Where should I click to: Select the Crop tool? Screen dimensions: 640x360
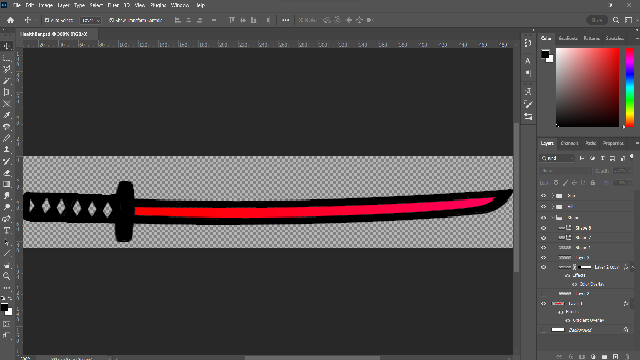coord(7,92)
